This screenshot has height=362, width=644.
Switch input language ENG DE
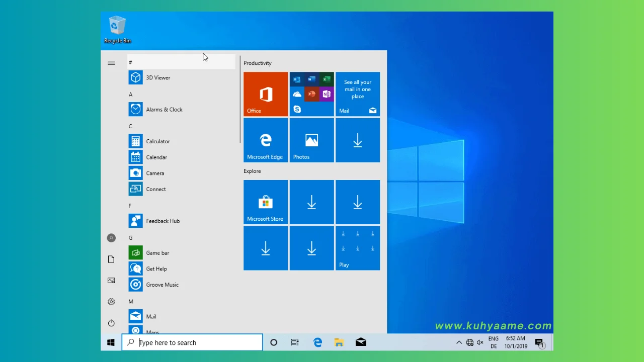point(494,342)
